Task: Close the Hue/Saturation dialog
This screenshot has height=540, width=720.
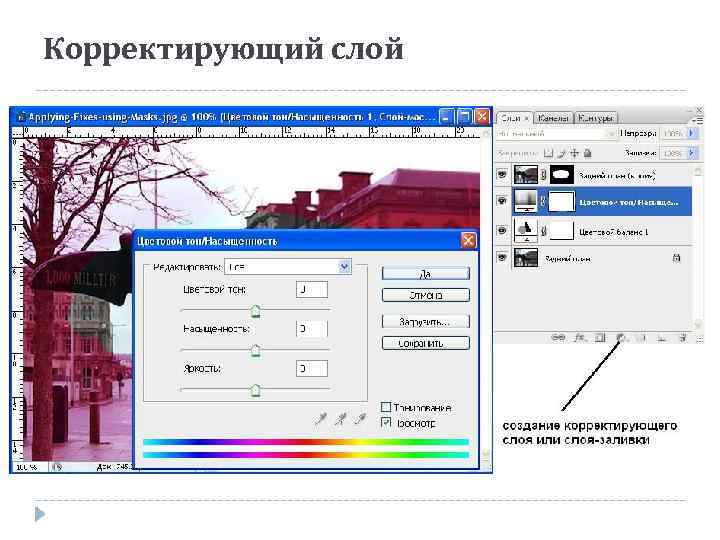Action: (x=468, y=241)
